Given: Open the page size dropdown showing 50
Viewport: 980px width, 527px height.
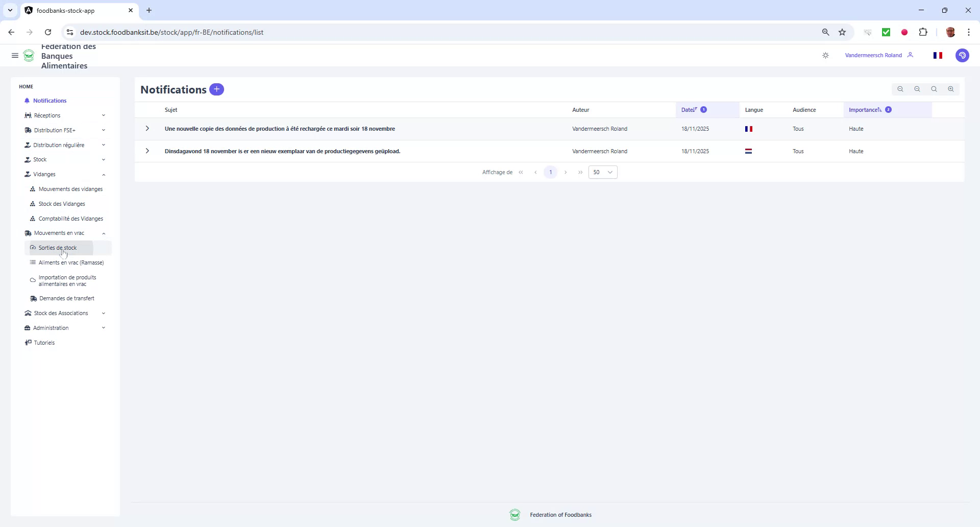Looking at the screenshot, I should pyautogui.click(x=603, y=172).
